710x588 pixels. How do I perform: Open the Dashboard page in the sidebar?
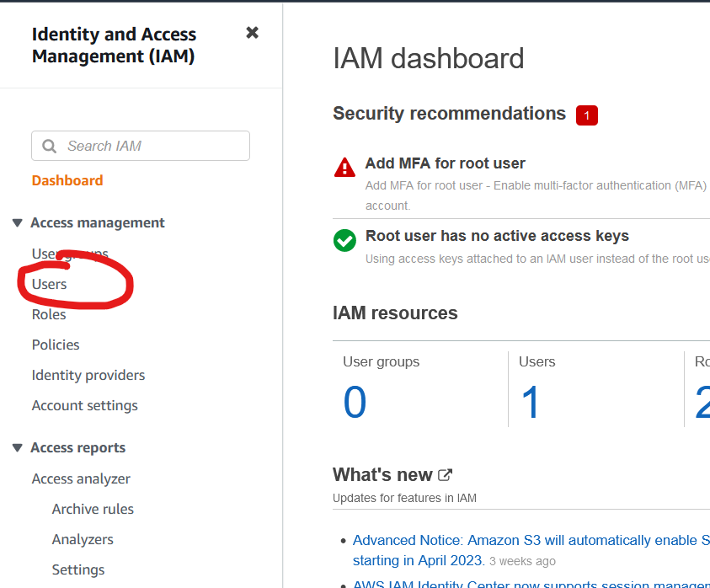point(67,180)
